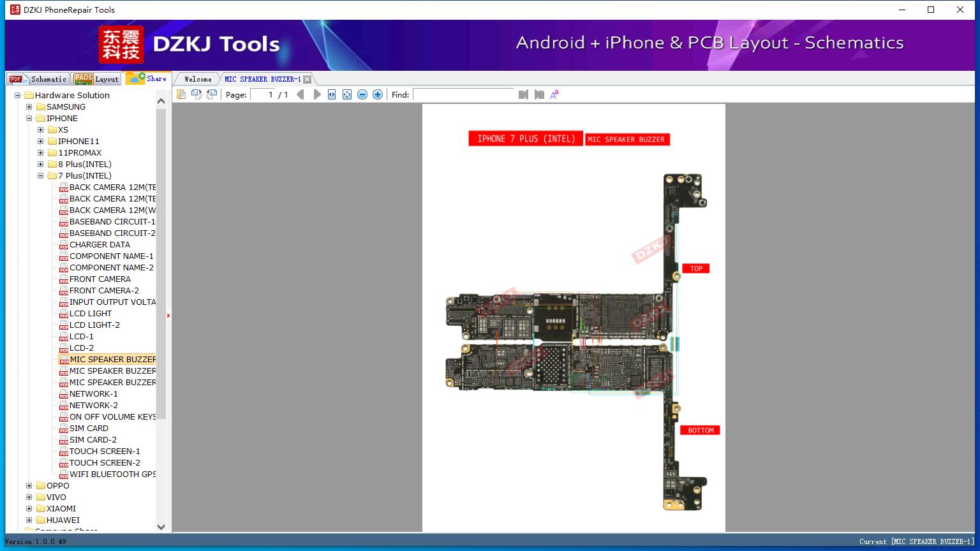The width and height of the screenshot is (980, 551).
Task: Expand the 11PROMAX folder
Action: pyautogui.click(x=40, y=153)
